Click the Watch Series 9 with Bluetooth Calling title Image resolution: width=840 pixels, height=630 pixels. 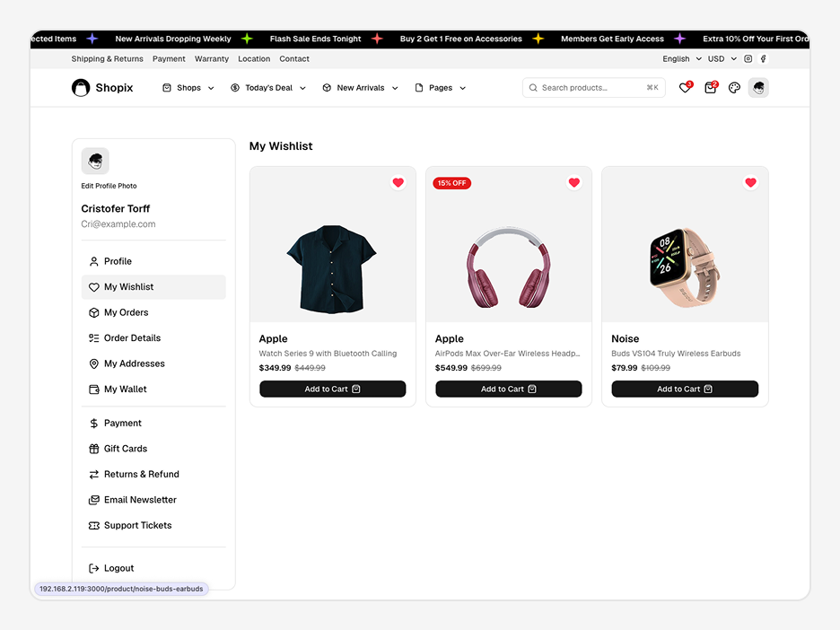coord(328,354)
